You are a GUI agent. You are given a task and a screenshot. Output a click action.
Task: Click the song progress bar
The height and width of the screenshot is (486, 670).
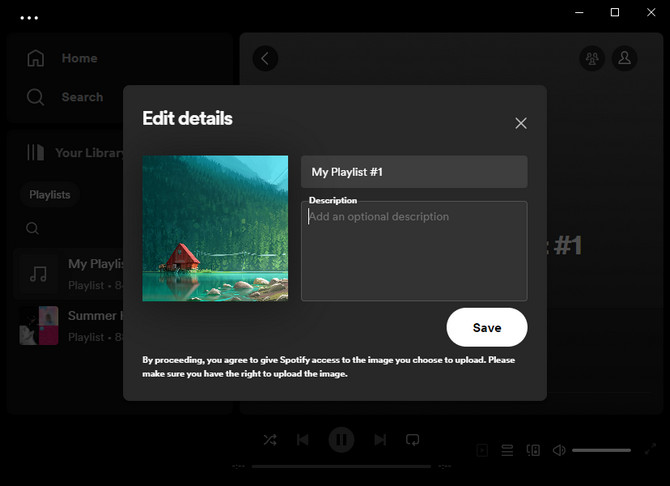click(341, 466)
